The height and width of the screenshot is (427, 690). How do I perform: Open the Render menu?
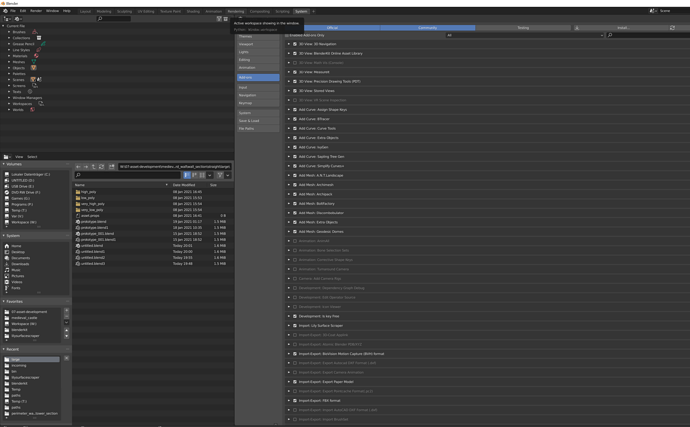coord(36,11)
